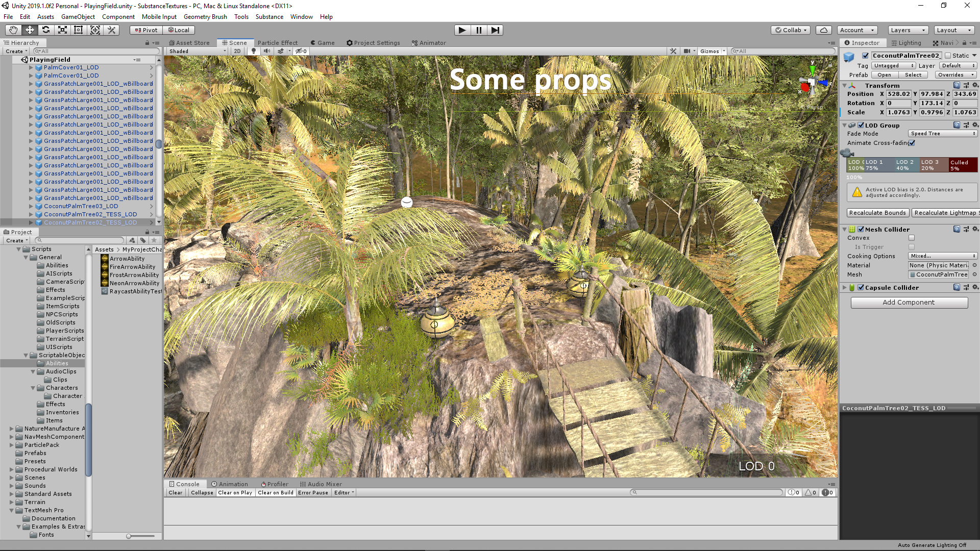Open the scene view tools wrench icon
This screenshot has width=980, height=551.
[x=673, y=51]
